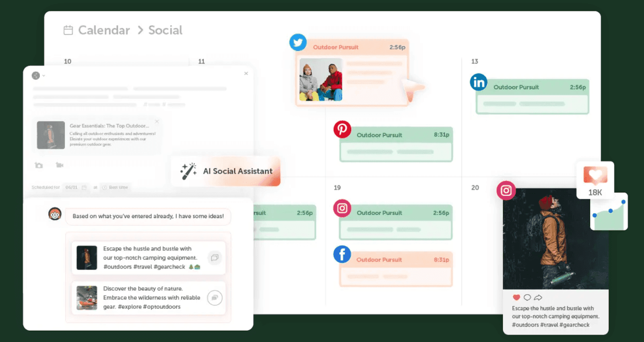The image size is (644, 342).
Task: Click the calendar icon beside Calendar
Action: point(68,30)
